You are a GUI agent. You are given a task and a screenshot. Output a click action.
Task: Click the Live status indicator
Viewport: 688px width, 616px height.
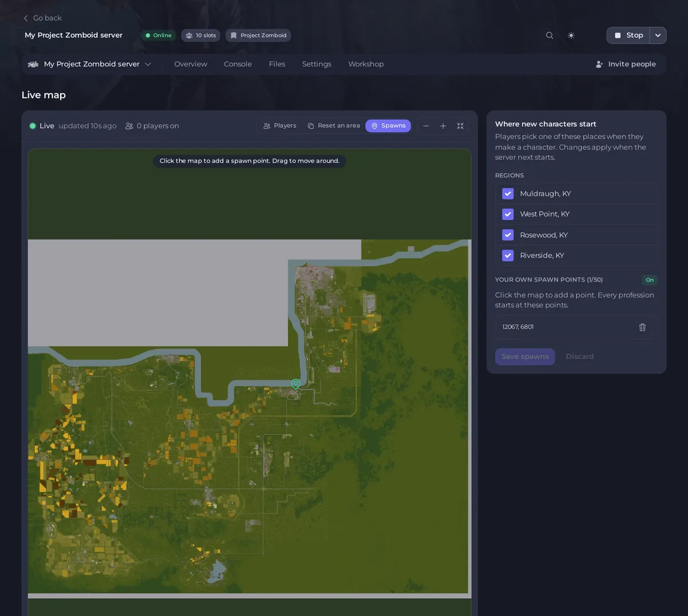pos(42,126)
